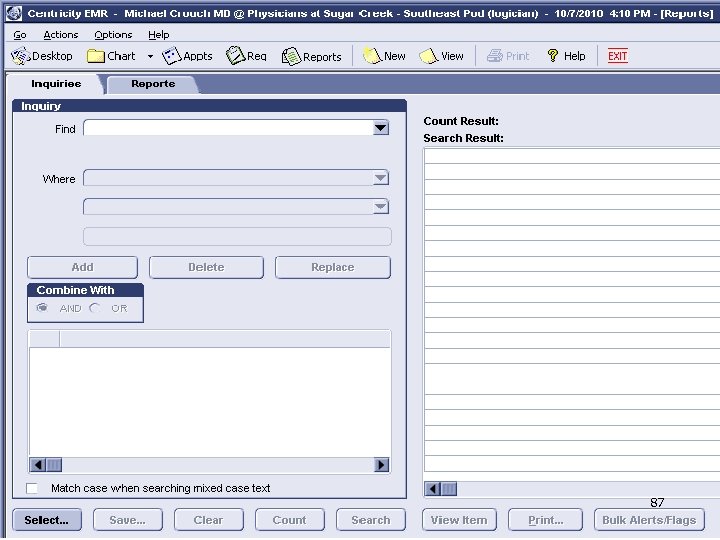Click the View note icon
The height and width of the screenshot is (540, 720).
pos(429,56)
